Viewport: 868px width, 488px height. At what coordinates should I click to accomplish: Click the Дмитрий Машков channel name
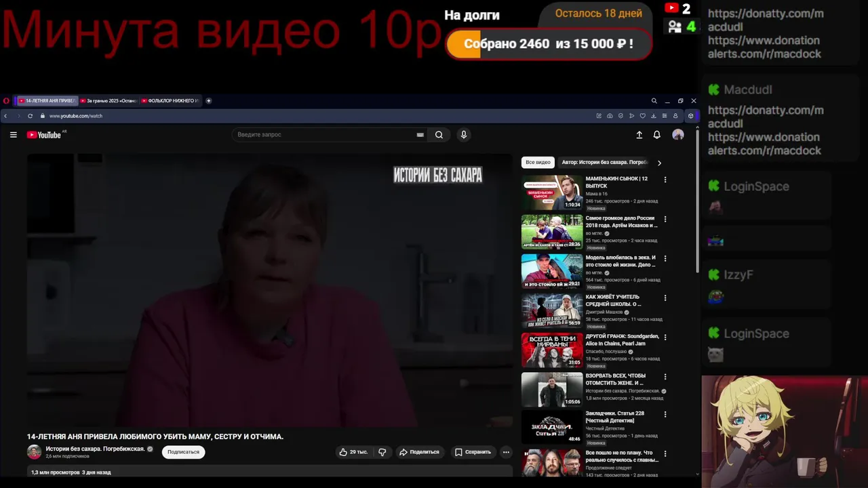click(x=604, y=312)
